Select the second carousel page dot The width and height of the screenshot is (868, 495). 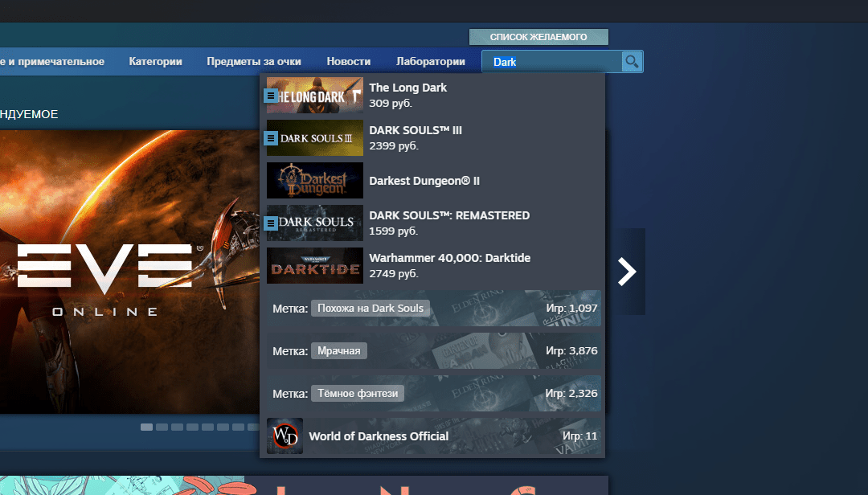pyautogui.click(x=162, y=427)
